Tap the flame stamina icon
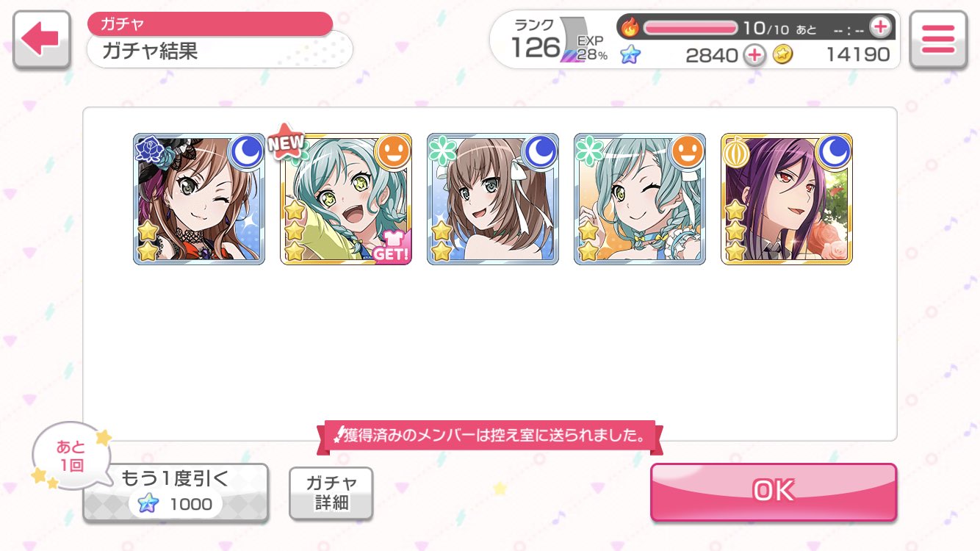 630,28
